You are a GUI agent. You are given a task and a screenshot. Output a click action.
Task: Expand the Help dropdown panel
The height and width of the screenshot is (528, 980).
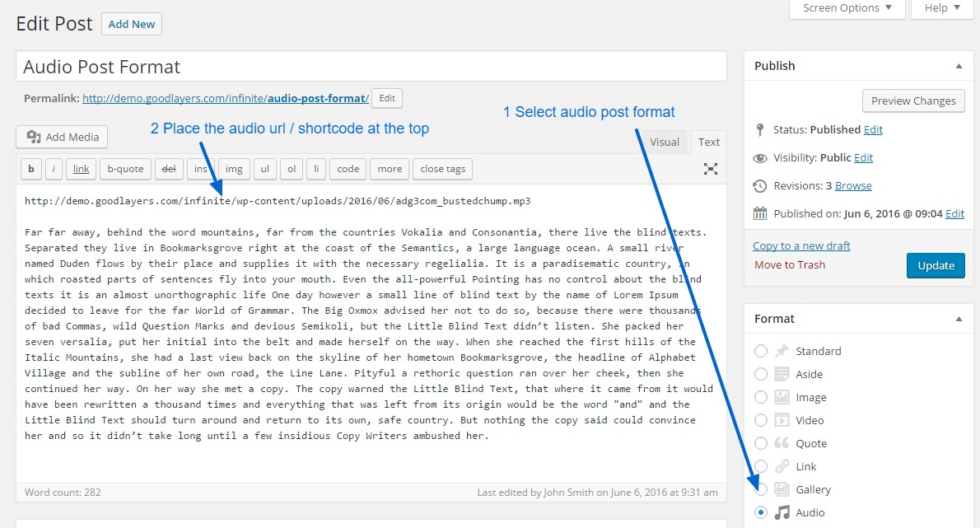(x=941, y=8)
